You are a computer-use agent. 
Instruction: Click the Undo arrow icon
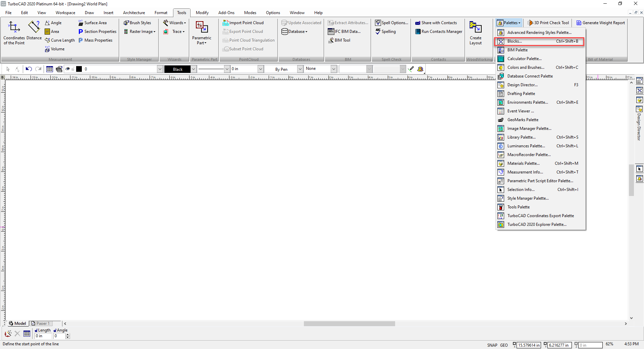pos(29,69)
